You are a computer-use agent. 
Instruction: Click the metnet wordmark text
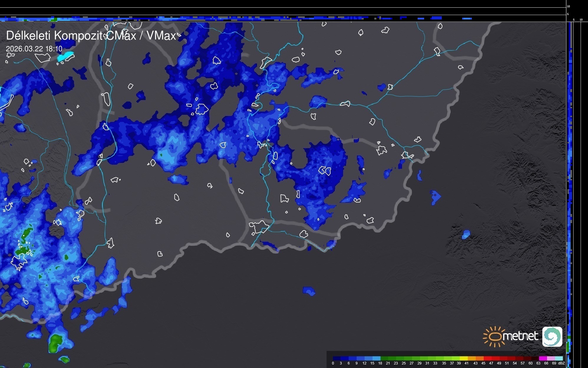tap(520, 336)
